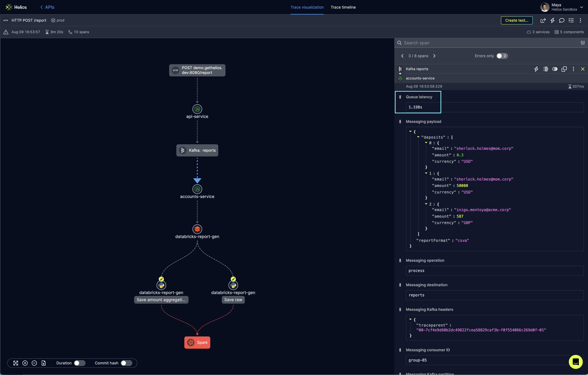Click the fit-to-screen icon in bottom toolbar
Viewport: 588px width, 375px height.
coord(16,363)
